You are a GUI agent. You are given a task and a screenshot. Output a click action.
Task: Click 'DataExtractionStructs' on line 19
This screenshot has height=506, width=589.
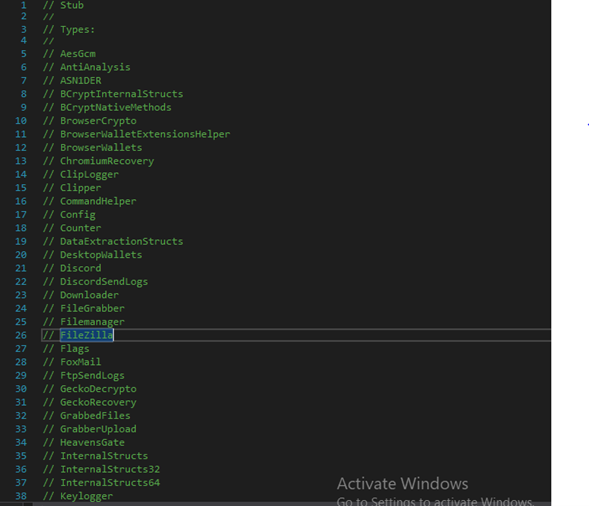pyautogui.click(x=121, y=242)
